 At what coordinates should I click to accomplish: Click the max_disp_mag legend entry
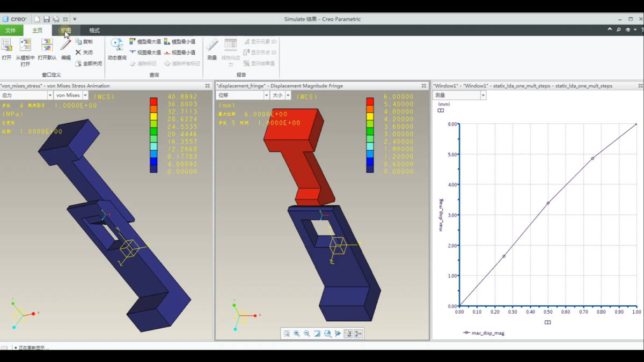tap(483, 333)
